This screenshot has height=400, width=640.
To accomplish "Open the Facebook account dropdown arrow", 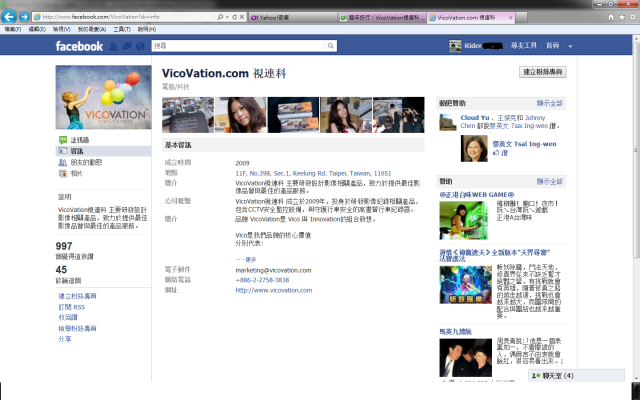I will click(x=570, y=46).
